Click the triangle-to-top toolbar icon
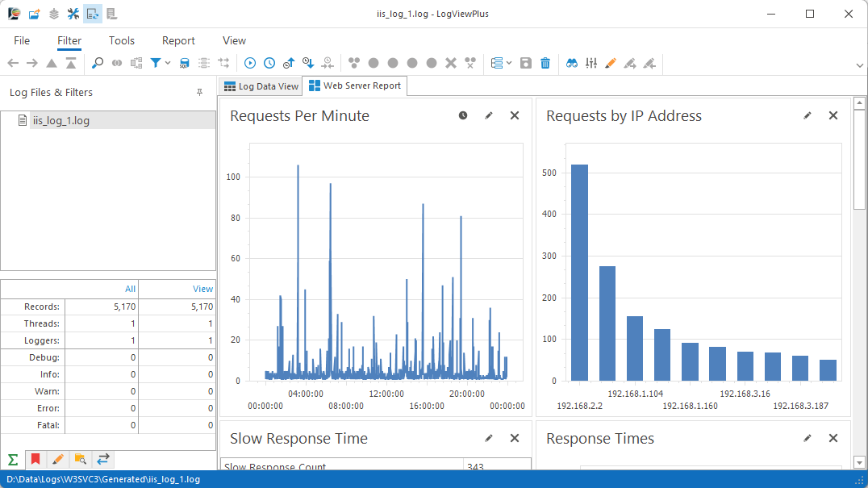Viewport: 868px width, 488px height. coord(71,63)
